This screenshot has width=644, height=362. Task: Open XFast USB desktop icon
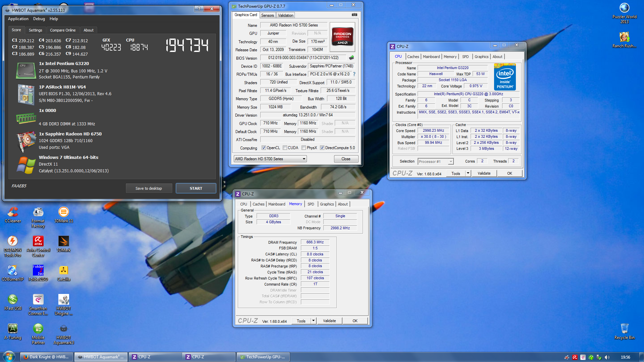click(x=13, y=302)
